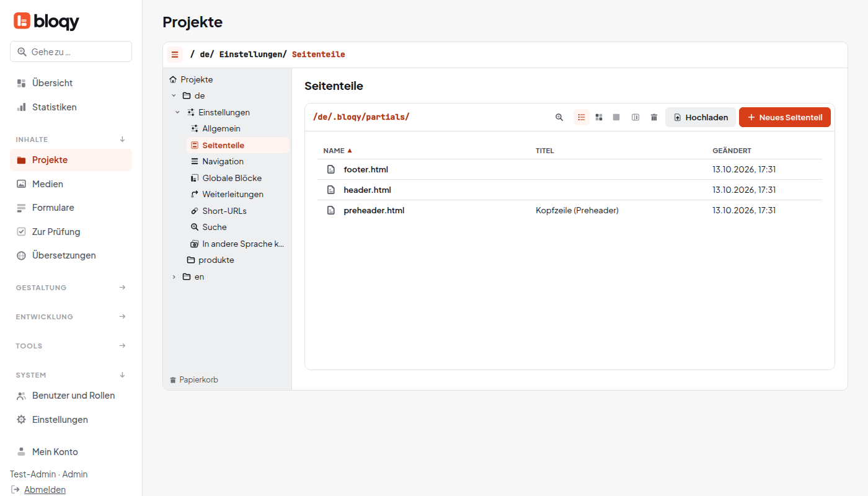
Task: Click the /de/.bloqy/partials/ path
Action: 361,117
